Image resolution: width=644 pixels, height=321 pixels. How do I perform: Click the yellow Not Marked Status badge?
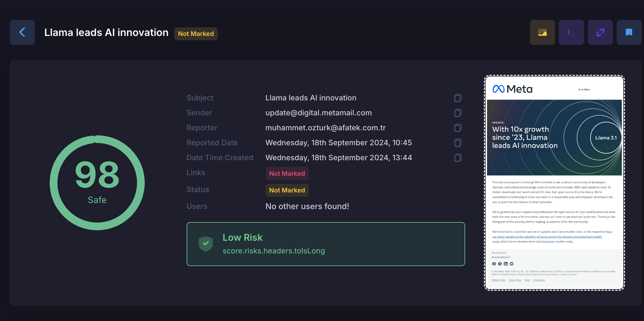(x=287, y=190)
